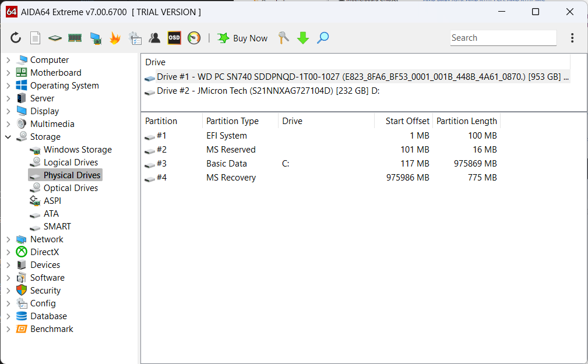
Task: Select Physical Drives in the tree
Action: click(x=72, y=175)
